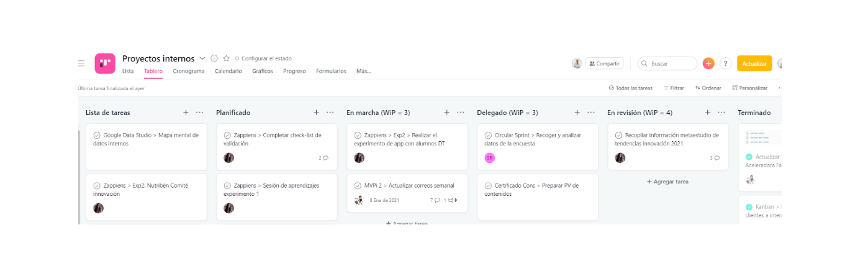Viewport: 868px width, 258px height.
Task: Add task to Lista de tareas column
Action: [186, 113]
